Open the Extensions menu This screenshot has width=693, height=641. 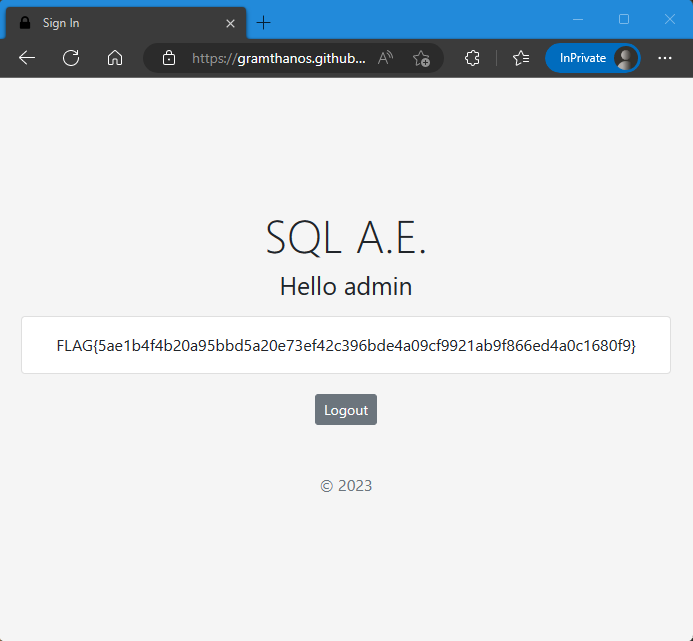pyautogui.click(x=473, y=58)
